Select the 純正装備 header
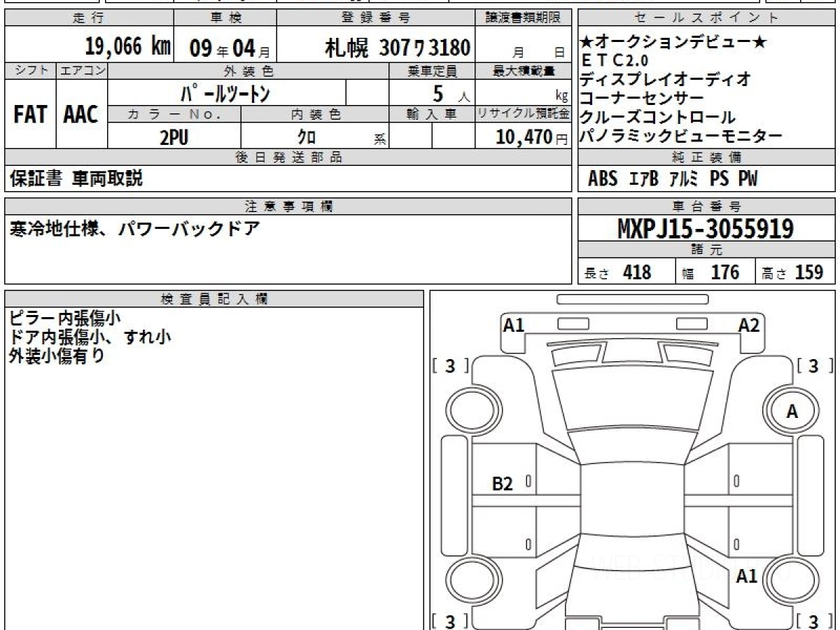The image size is (840, 630). click(707, 157)
